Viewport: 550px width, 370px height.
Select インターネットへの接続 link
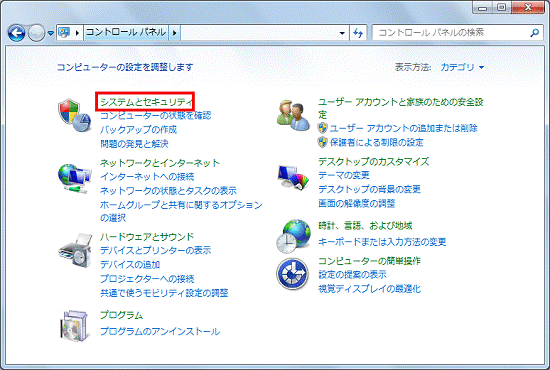147,176
